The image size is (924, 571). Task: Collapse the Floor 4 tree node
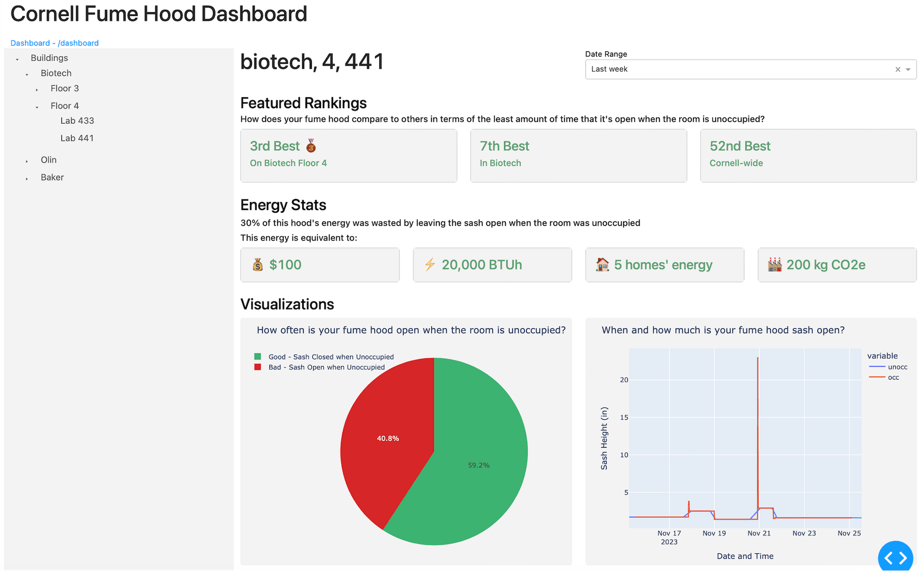37,107
